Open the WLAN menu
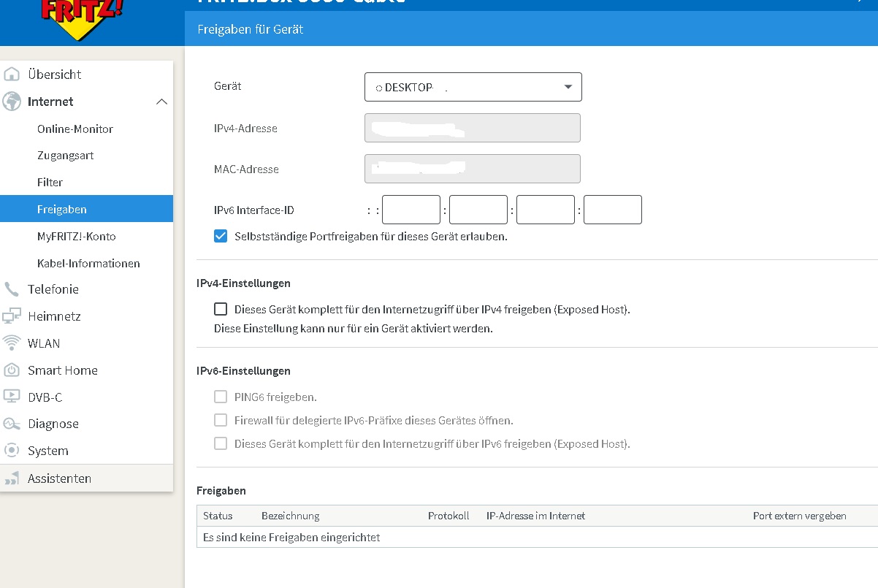The height and width of the screenshot is (588, 878). click(x=44, y=343)
